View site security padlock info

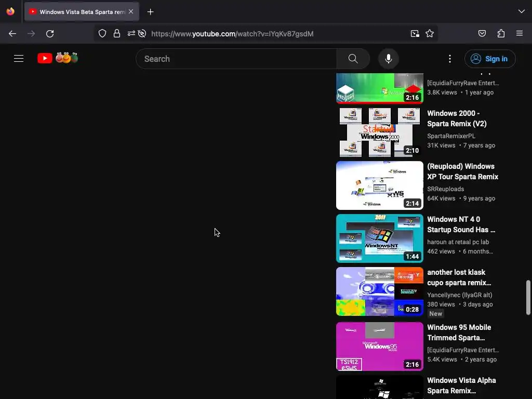click(x=117, y=33)
